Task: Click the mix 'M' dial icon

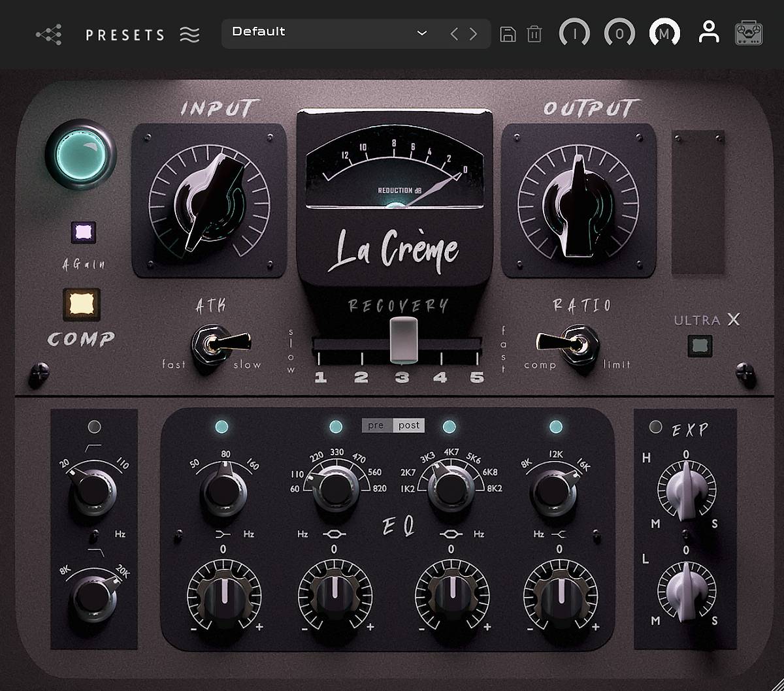Action: [x=664, y=33]
